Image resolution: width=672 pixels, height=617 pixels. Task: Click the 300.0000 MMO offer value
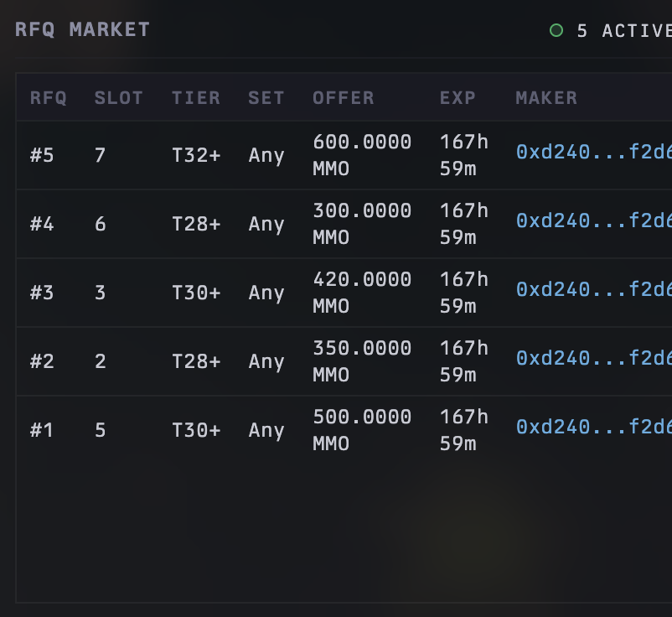(x=362, y=224)
